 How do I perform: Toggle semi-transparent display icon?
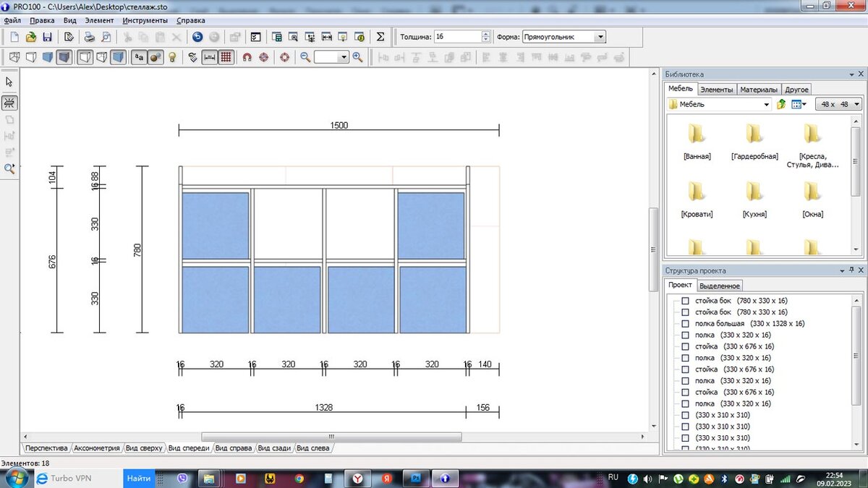101,57
